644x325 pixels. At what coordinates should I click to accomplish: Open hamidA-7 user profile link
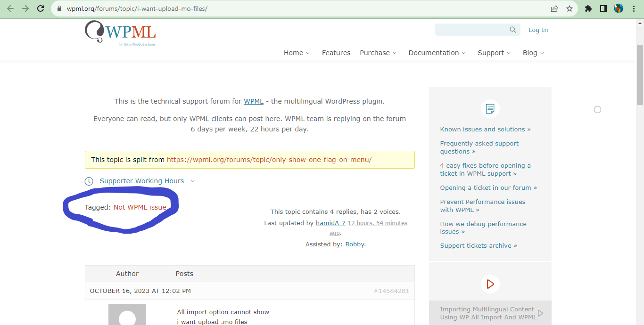[x=330, y=223]
